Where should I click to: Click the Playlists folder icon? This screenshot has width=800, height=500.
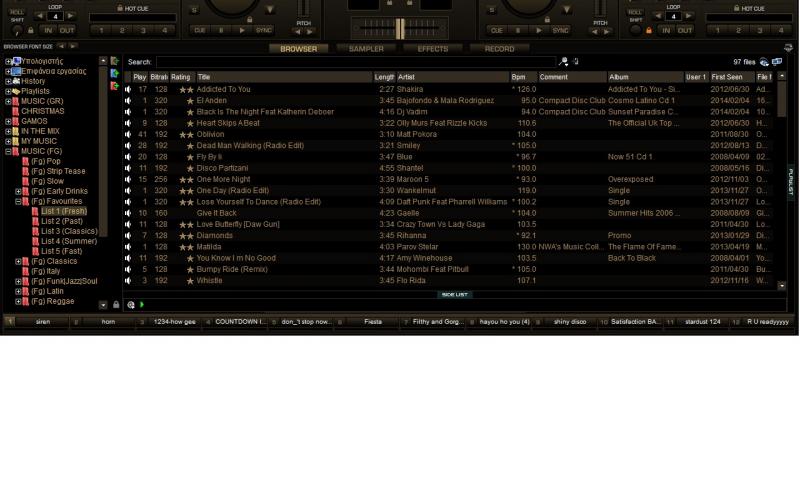pyautogui.click(x=15, y=91)
